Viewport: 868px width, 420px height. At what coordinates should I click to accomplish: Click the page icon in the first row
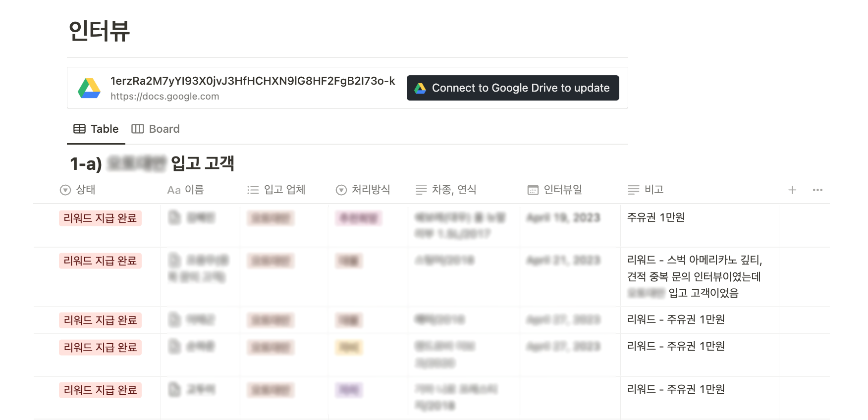(174, 217)
